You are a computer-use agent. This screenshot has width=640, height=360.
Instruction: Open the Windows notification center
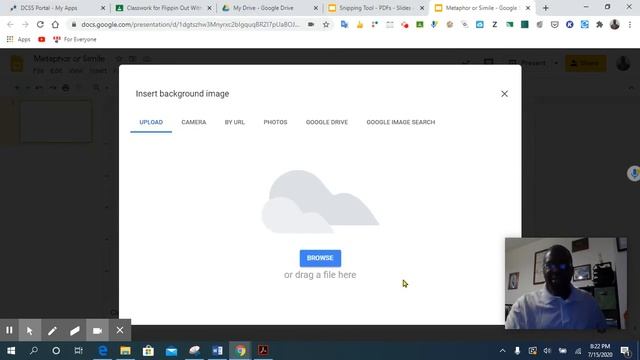pos(625,351)
